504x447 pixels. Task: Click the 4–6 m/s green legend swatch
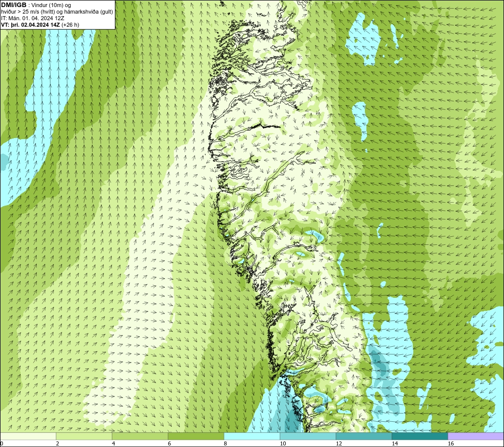pyautogui.click(x=140, y=436)
